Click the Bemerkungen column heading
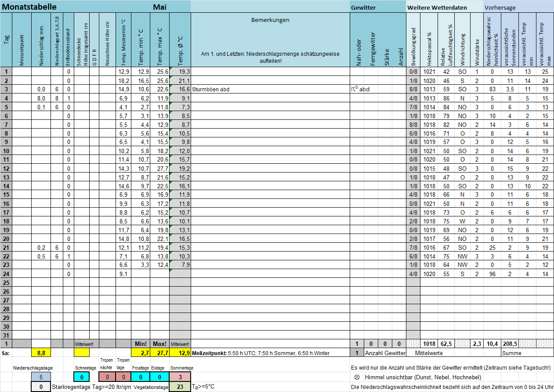 tap(270, 20)
